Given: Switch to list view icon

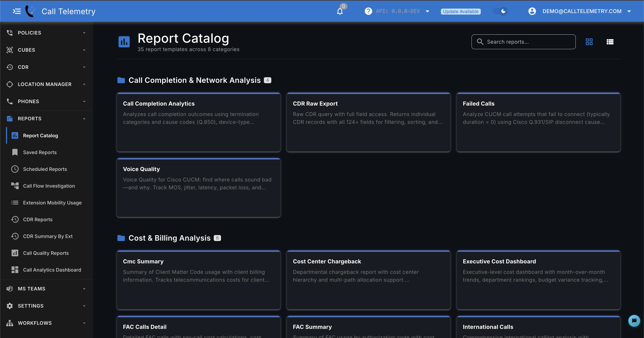Looking at the screenshot, I should (610, 42).
